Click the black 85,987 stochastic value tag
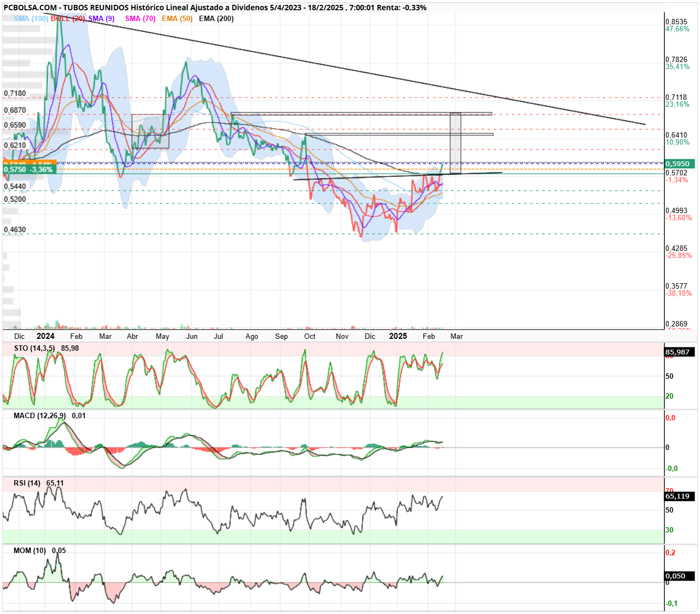 pyautogui.click(x=680, y=352)
